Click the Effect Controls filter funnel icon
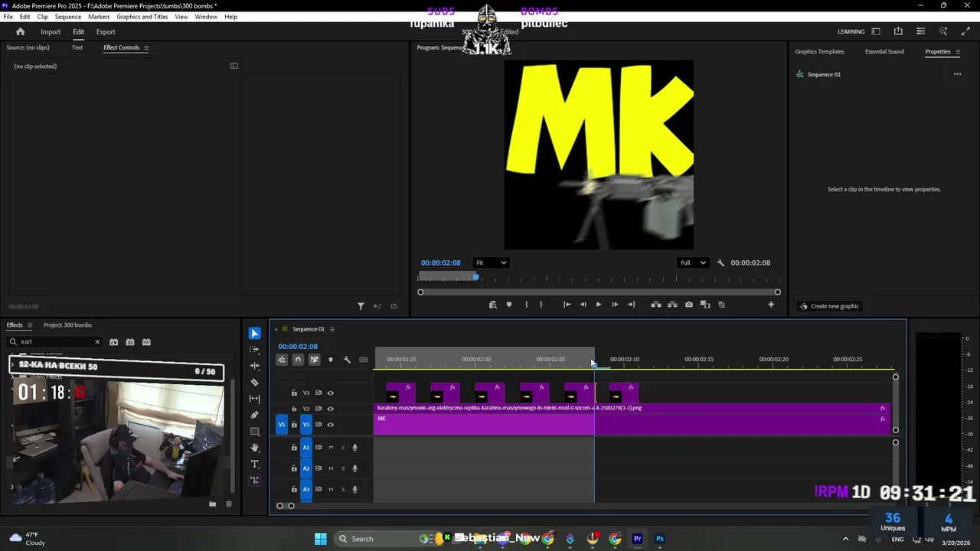 [361, 306]
